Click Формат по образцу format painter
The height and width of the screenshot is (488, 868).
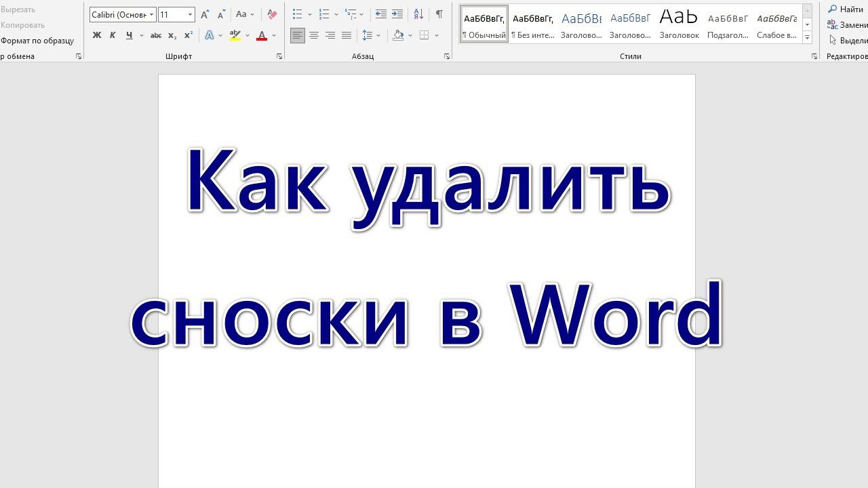coord(37,41)
